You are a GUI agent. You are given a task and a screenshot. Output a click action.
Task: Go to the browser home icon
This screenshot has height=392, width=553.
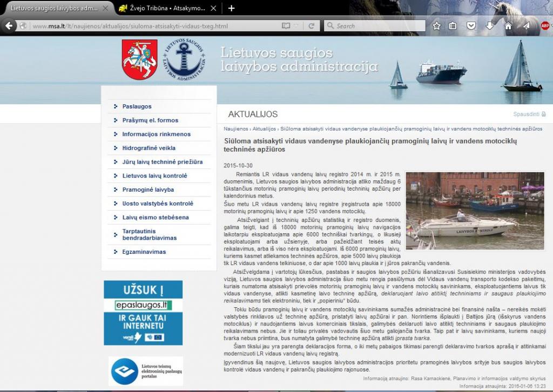pos(508,26)
